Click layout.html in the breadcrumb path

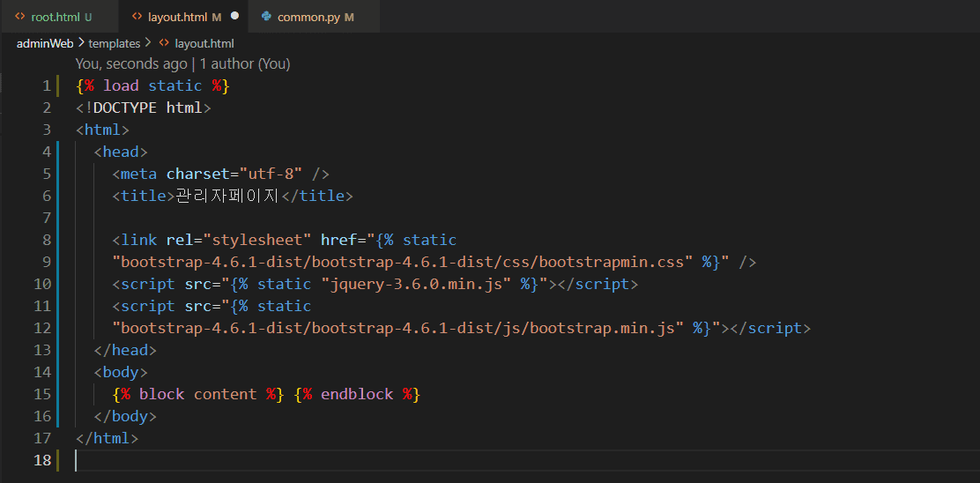204,43
